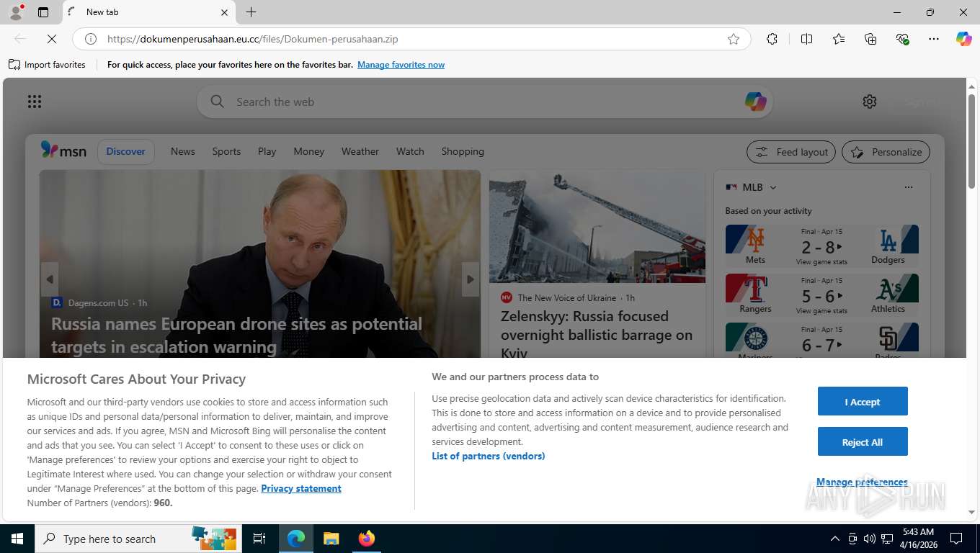
Task: Open List of partners (vendors)
Action: coord(489,456)
